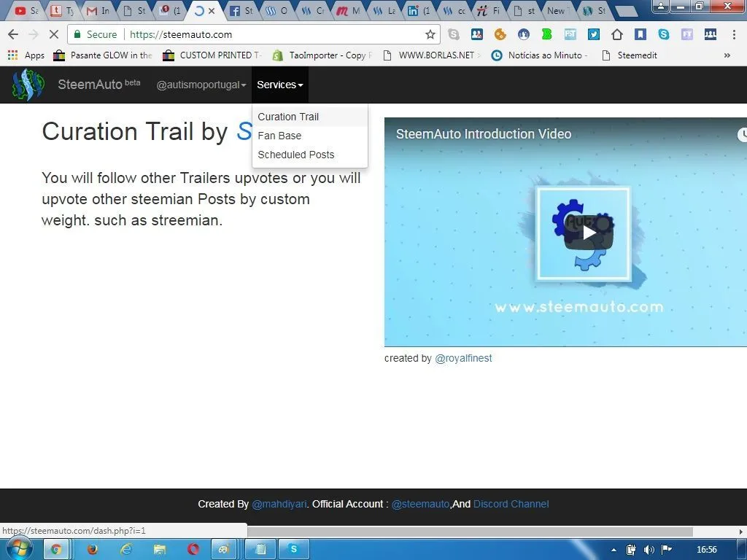
Task: Click the browser back arrow
Action: tap(13, 34)
